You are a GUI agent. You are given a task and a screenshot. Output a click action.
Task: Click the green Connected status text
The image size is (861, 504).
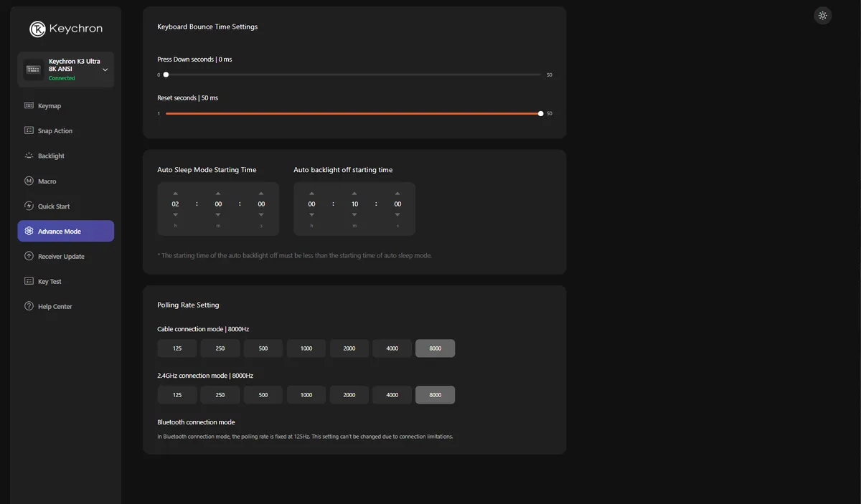click(x=62, y=78)
